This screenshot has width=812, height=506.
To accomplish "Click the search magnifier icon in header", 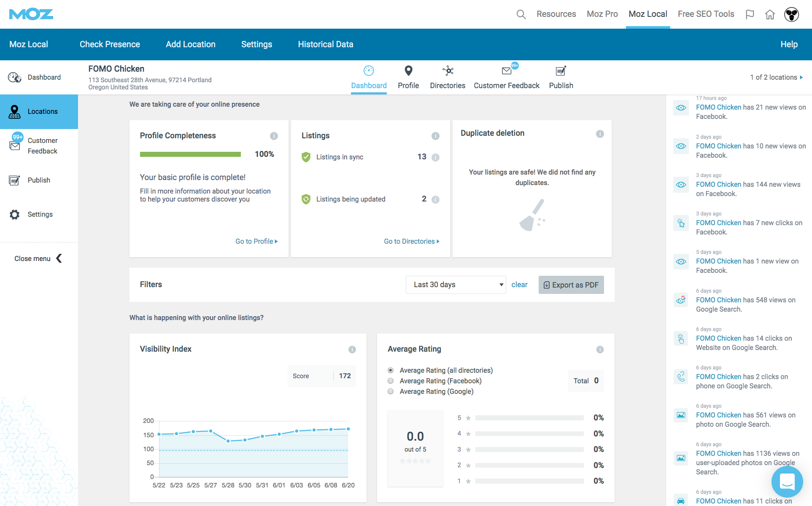I will click(x=521, y=14).
